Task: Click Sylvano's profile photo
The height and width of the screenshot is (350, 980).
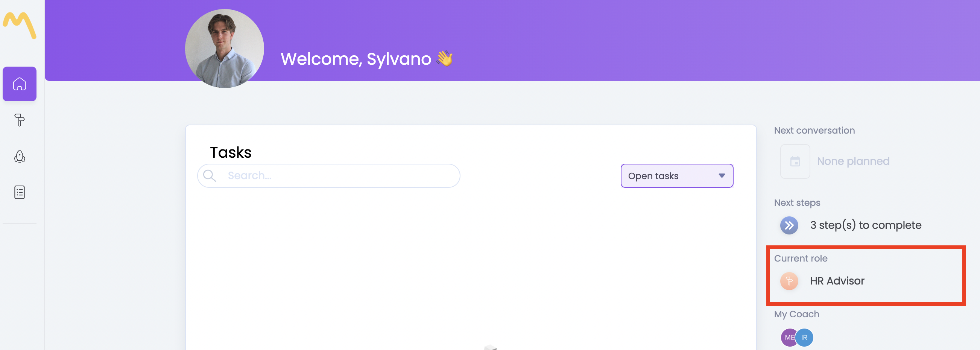Action: 225,49
